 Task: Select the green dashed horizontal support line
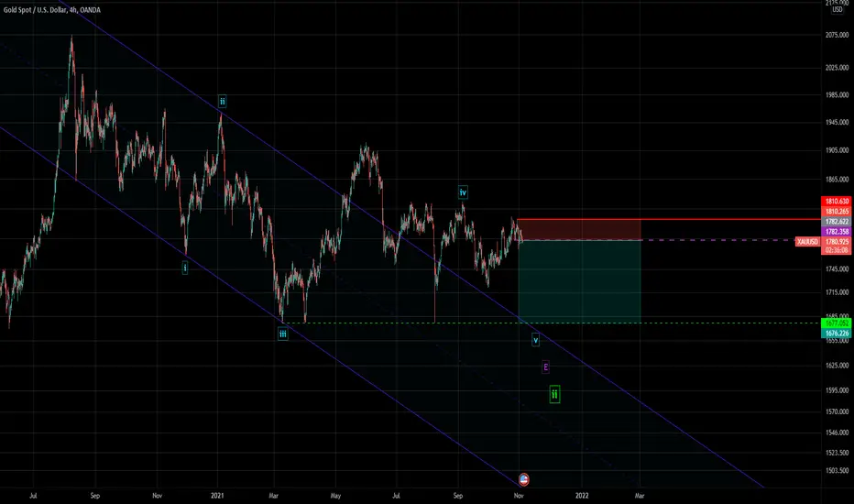coord(550,323)
